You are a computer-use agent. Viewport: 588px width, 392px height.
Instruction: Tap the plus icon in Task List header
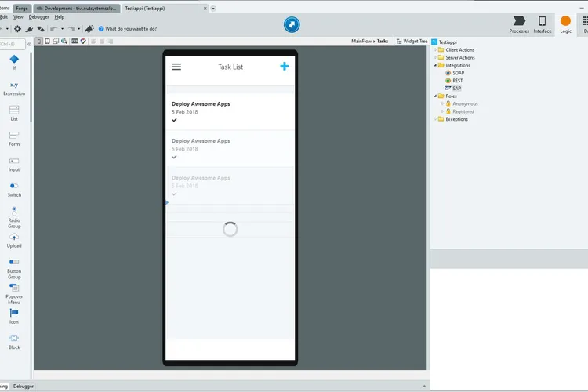(x=284, y=67)
